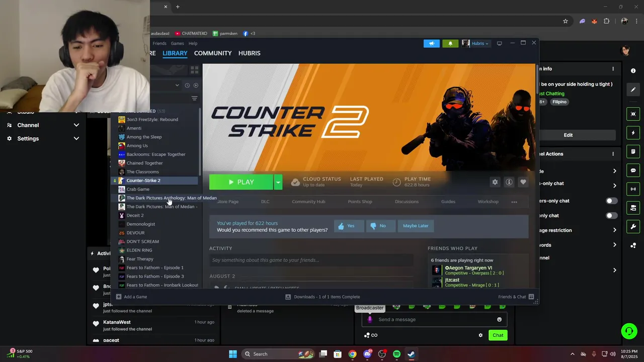Expand the emotes-only chat chevron

point(614,186)
